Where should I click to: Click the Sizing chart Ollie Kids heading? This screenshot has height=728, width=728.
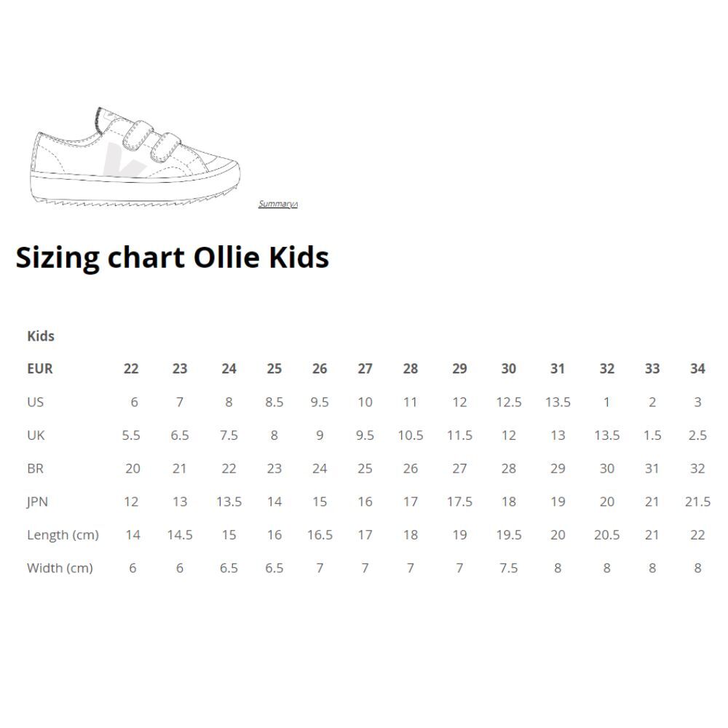[x=173, y=258]
